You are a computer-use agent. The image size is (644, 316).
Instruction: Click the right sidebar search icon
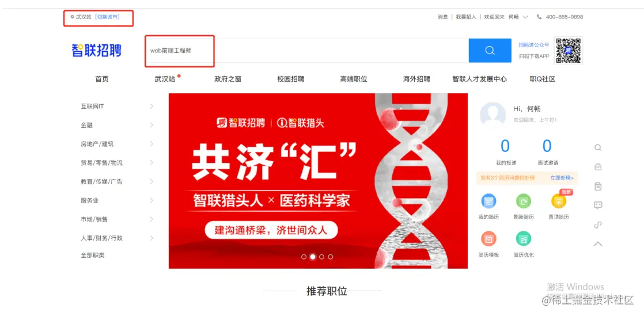pyautogui.click(x=598, y=148)
